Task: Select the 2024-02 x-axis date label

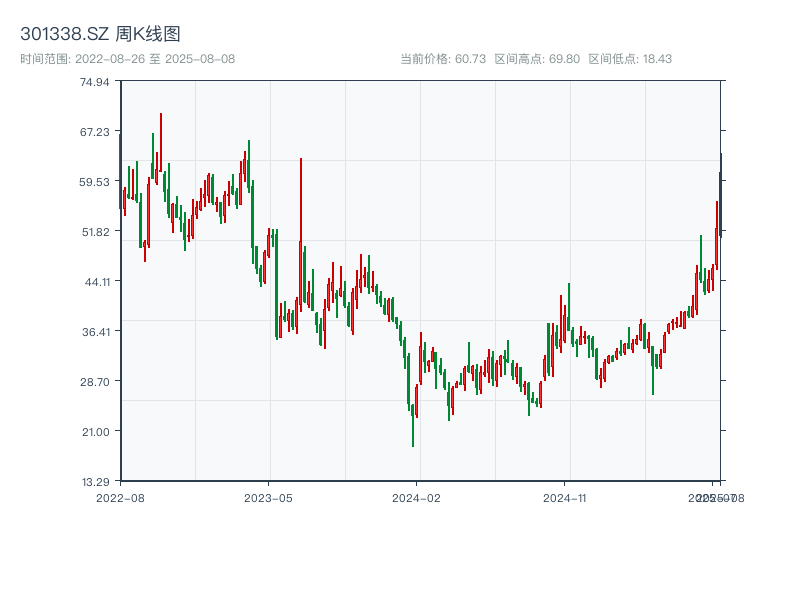Action: pos(417,497)
